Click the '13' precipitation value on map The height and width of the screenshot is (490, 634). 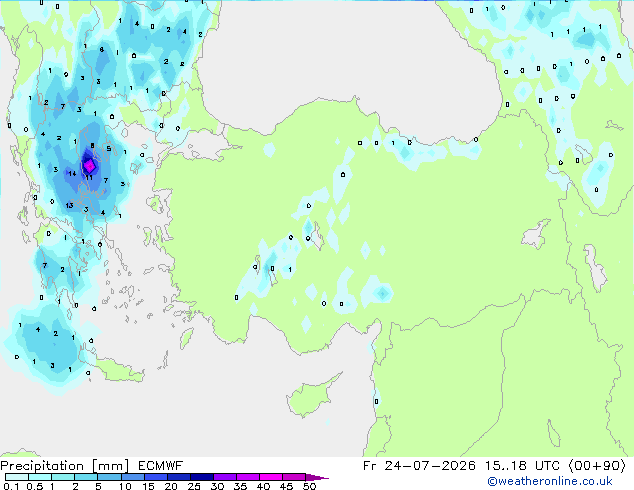coord(70,205)
